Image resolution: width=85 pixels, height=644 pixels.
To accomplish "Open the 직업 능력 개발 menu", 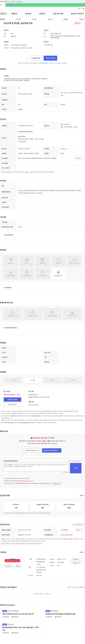I will [x=58, y=14].
